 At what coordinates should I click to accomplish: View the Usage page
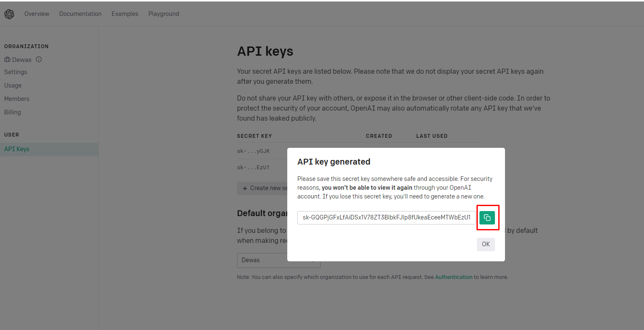13,85
